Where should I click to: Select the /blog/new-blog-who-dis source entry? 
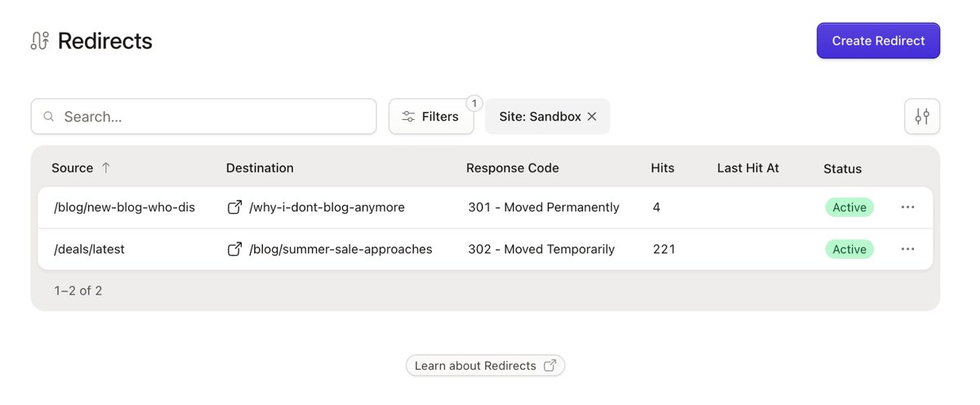pyautogui.click(x=125, y=207)
